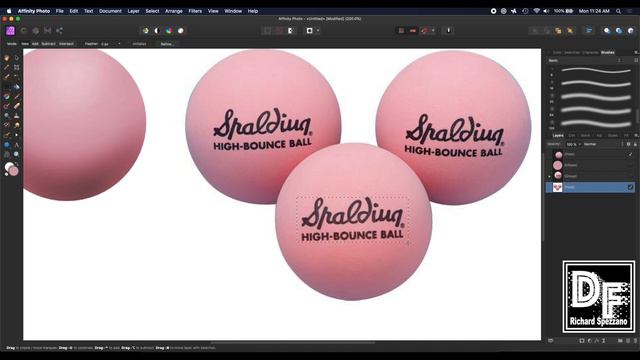This screenshot has width=640, height=360.
Task: Switch to the Develop Persona icon
Action: tap(36, 31)
